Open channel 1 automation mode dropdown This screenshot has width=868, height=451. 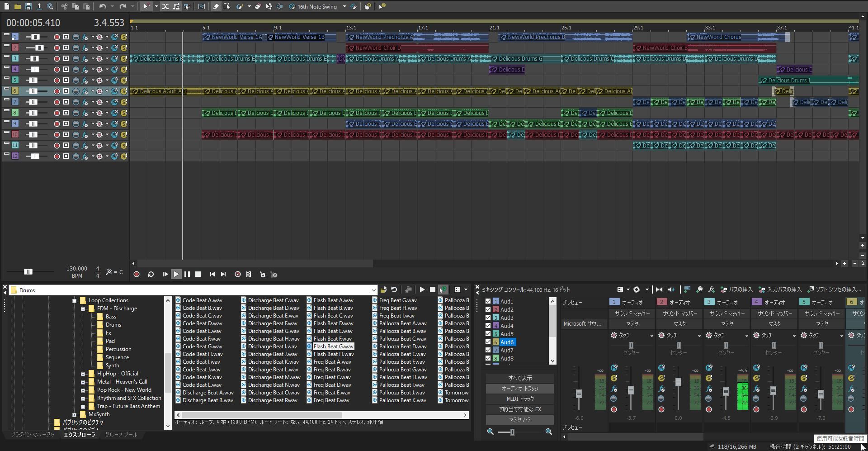click(652, 336)
